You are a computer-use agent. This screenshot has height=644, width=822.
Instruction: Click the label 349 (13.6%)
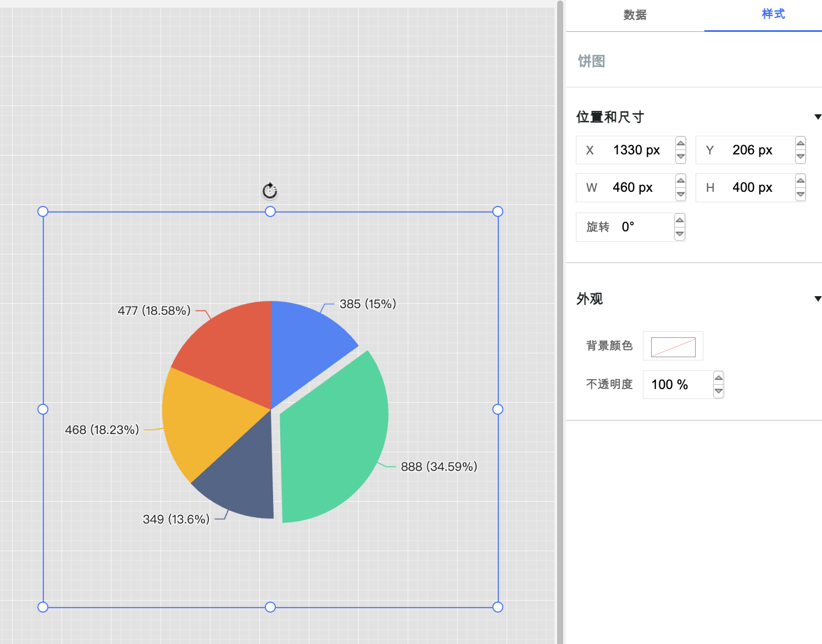point(176,519)
